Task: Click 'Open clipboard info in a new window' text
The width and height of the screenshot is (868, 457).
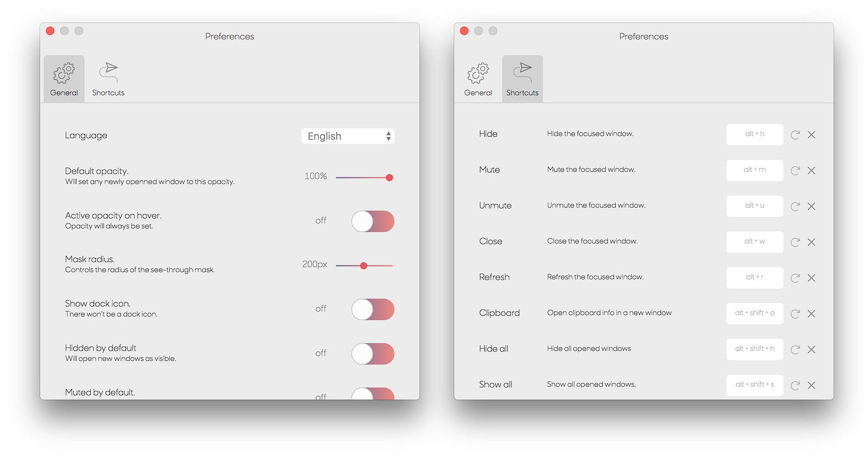Action: click(x=609, y=313)
